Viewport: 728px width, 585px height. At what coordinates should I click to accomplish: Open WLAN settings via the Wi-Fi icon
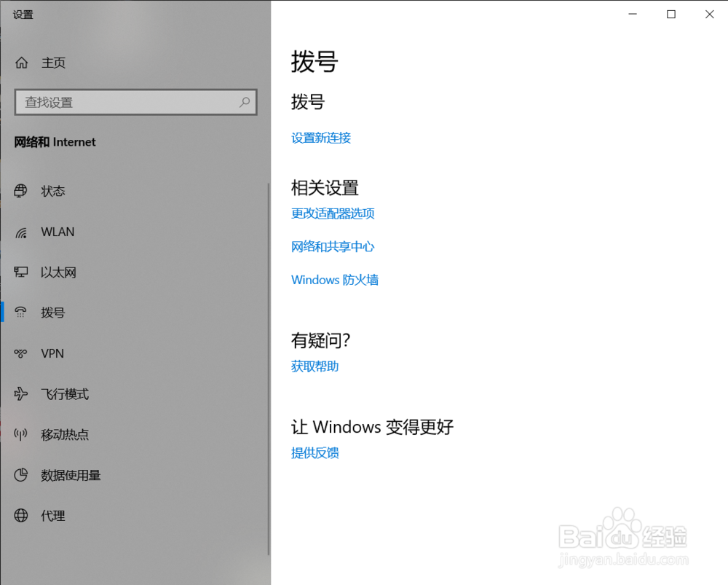pos(21,232)
